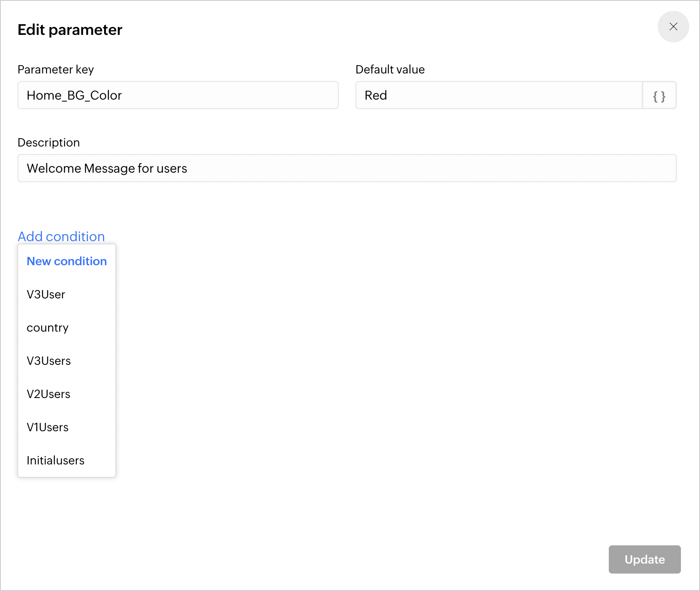Open the Add condition dropdown link
This screenshot has width=700, height=591.
click(x=61, y=236)
